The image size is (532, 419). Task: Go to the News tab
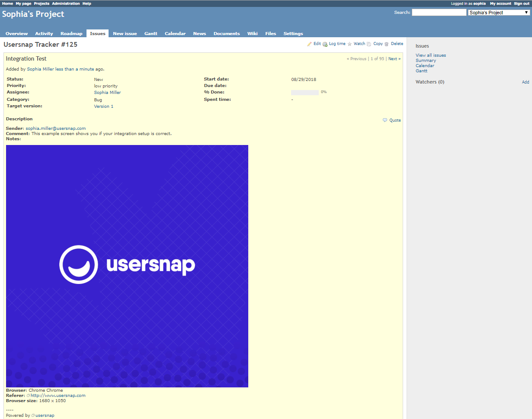[199, 34]
